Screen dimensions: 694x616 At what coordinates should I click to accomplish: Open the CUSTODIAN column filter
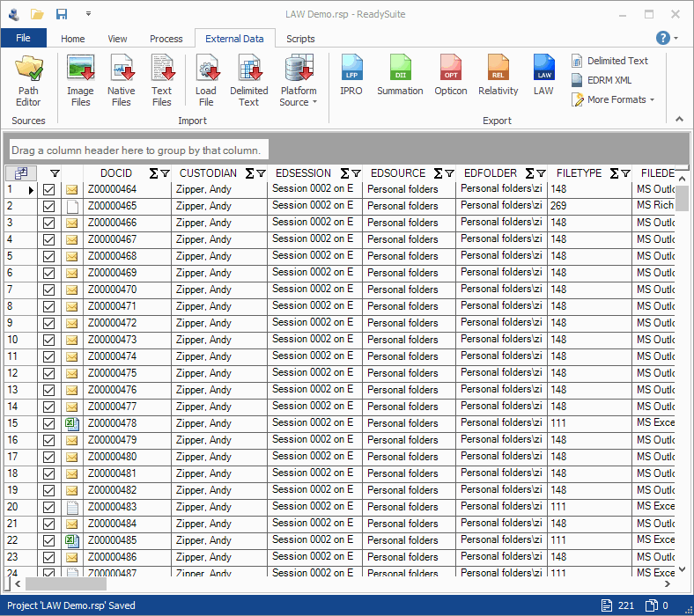[x=261, y=173]
